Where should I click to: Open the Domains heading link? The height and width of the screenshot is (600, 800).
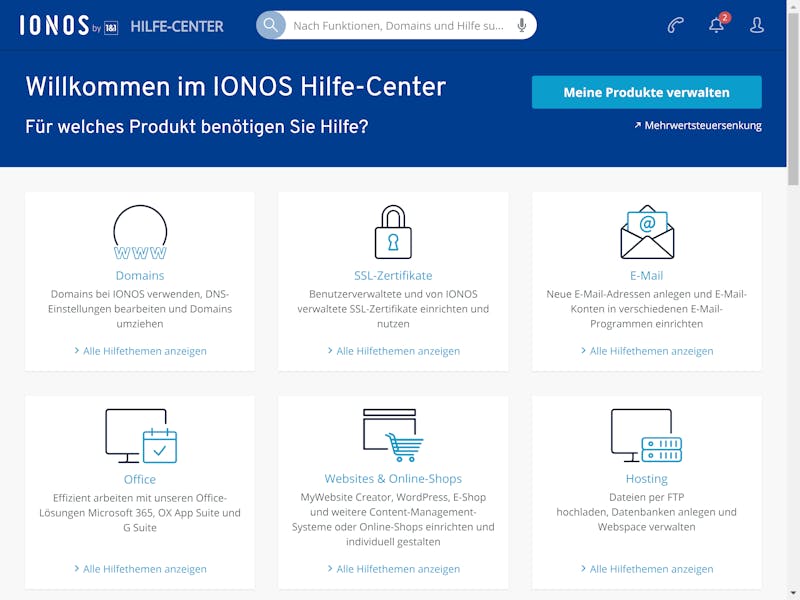tap(140, 276)
